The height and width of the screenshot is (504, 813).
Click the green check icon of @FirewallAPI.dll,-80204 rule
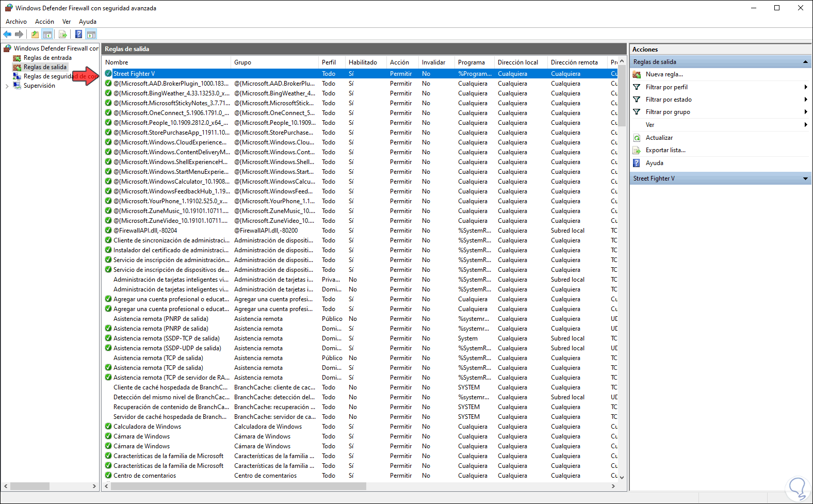108,231
